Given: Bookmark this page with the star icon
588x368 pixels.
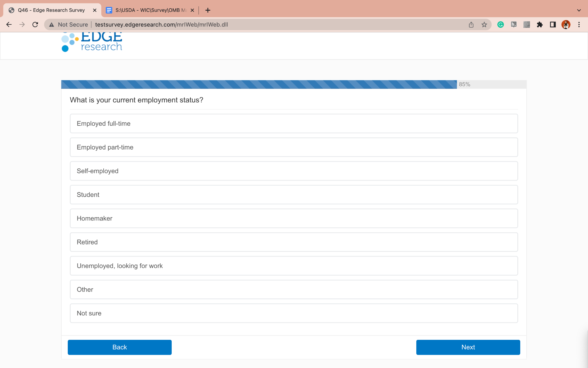Looking at the screenshot, I should click(x=484, y=24).
